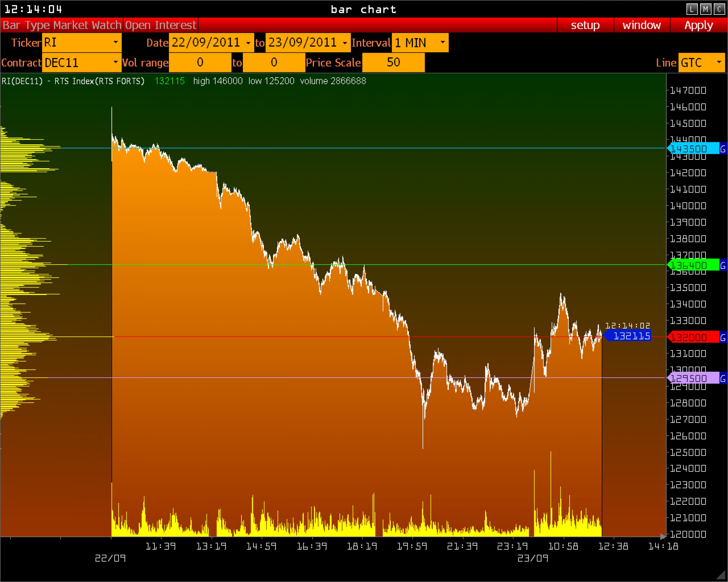Click the G marker beside 129500 line
The height and width of the screenshot is (582, 728).
point(723,378)
